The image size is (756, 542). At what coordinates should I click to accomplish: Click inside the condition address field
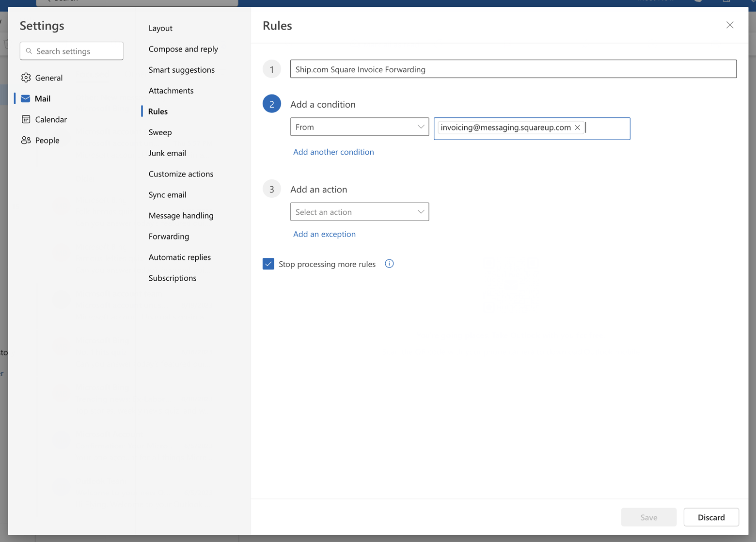click(x=606, y=128)
